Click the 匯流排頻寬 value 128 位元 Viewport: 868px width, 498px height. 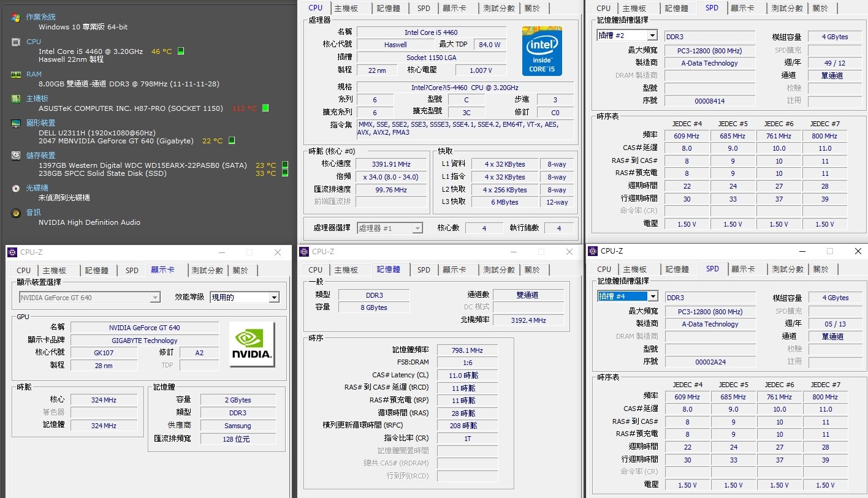[x=238, y=439]
